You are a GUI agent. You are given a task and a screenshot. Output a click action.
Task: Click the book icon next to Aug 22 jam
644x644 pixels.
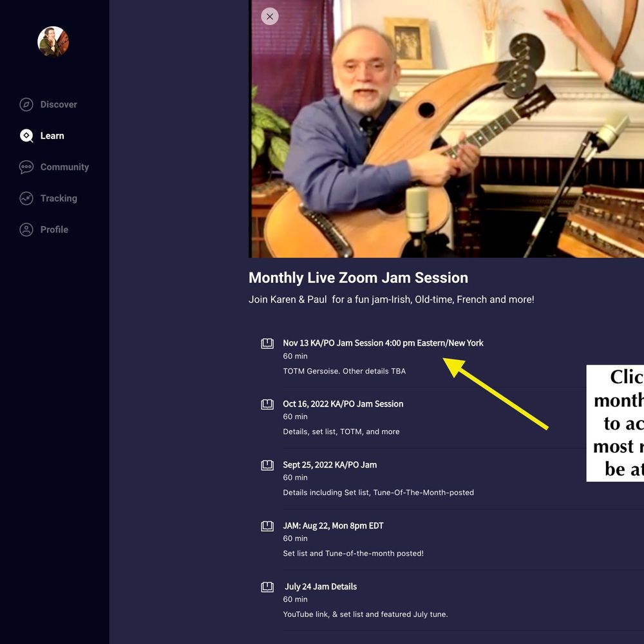click(267, 526)
